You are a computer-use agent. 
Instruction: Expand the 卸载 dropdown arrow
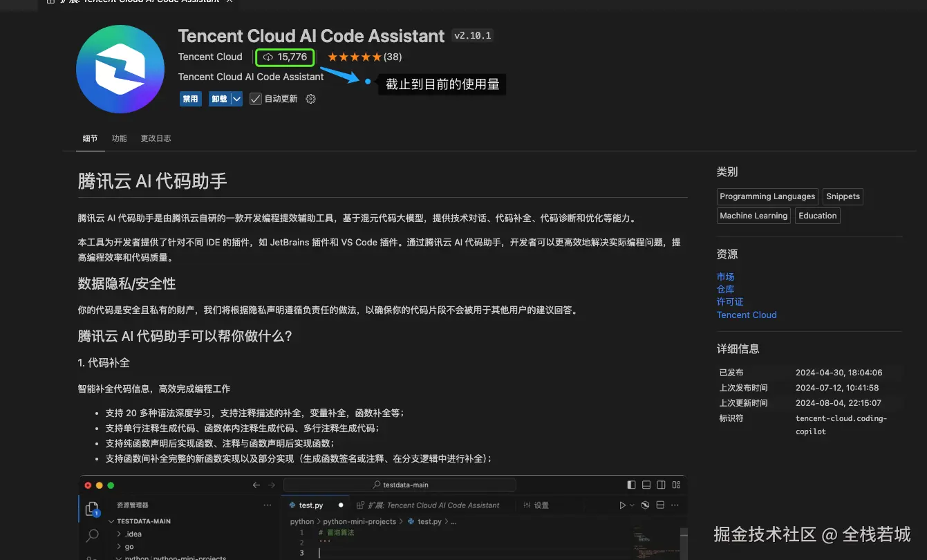[x=237, y=99]
